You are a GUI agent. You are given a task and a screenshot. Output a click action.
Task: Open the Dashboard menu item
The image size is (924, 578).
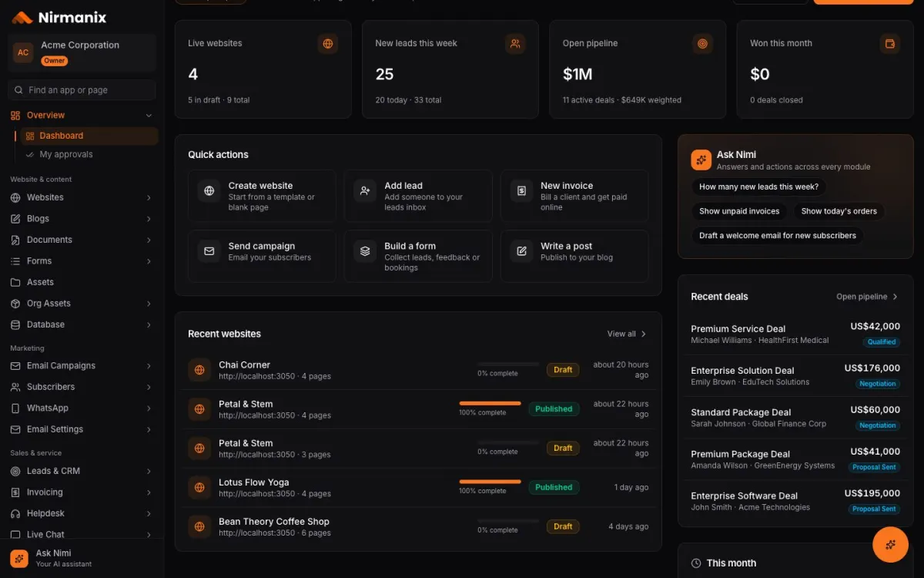point(89,136)
